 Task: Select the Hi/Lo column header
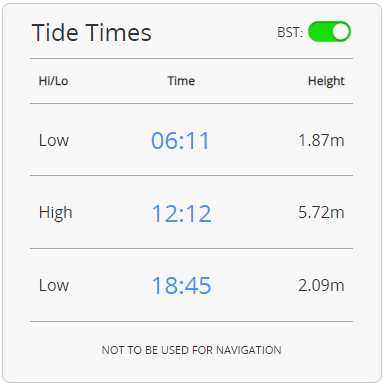pyautogui.click(x=53, y=81)
